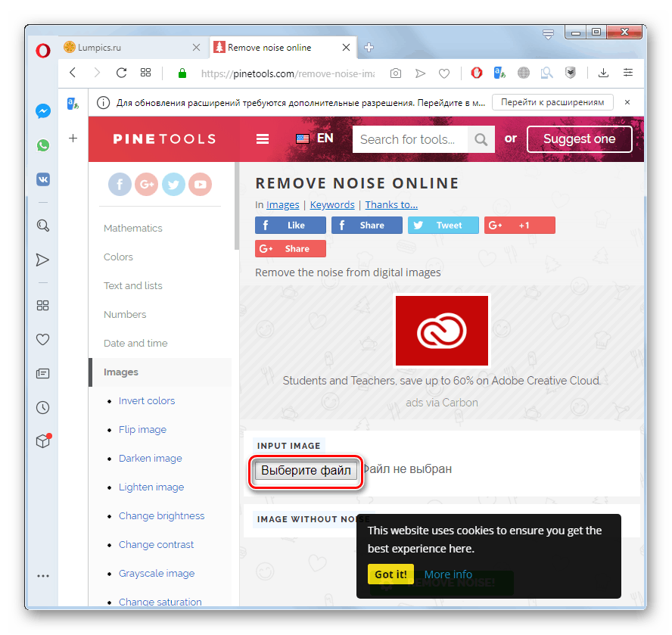The image size is (672, 635).
Task: Click Suggest one button
Action: (x=579, y=139)
